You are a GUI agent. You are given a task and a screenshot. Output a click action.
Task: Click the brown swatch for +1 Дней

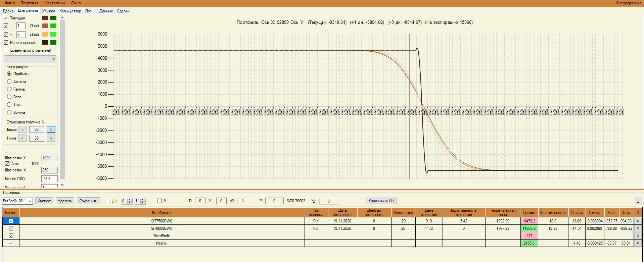[x=45, y=26]
